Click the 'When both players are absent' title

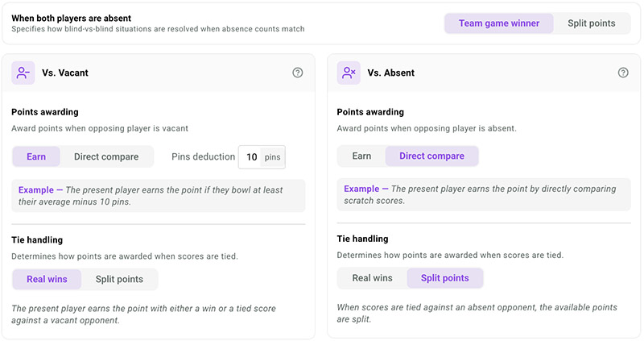point(71,18)
